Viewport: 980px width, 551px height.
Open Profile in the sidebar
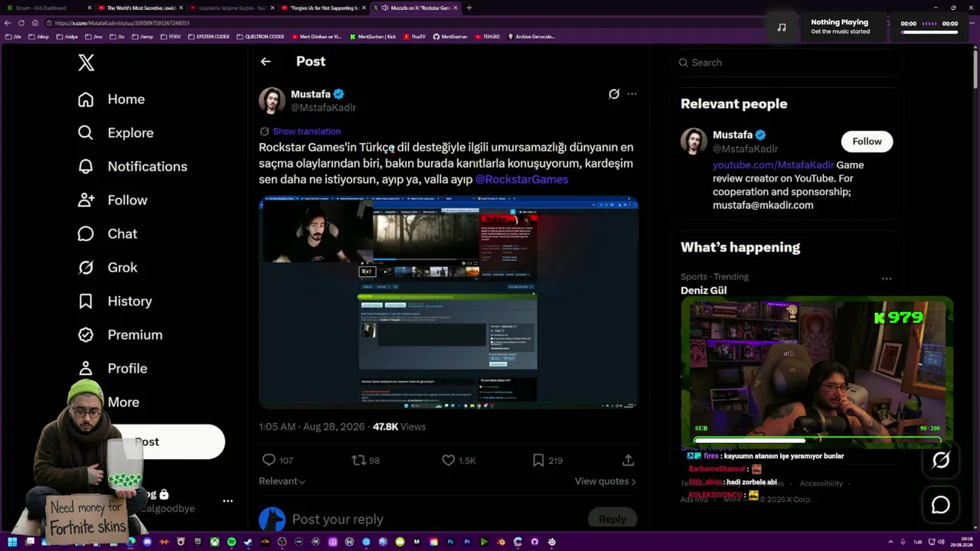(x=113, y=369)
